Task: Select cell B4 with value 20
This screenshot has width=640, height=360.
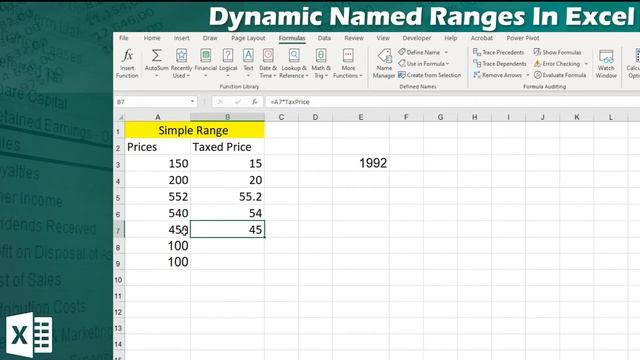Action: (227, 180)
